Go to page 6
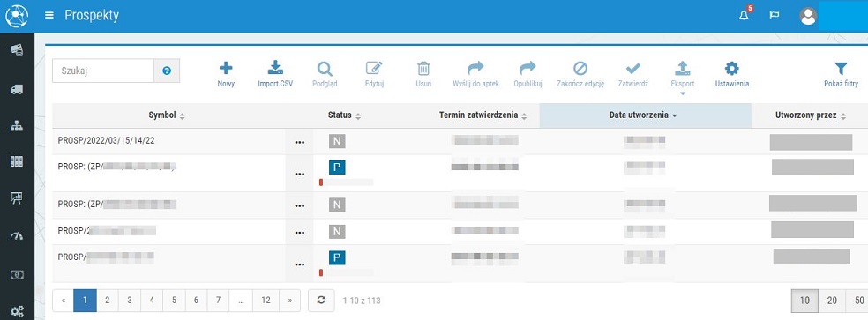The image size is (868, 320). tap(196, 300)
